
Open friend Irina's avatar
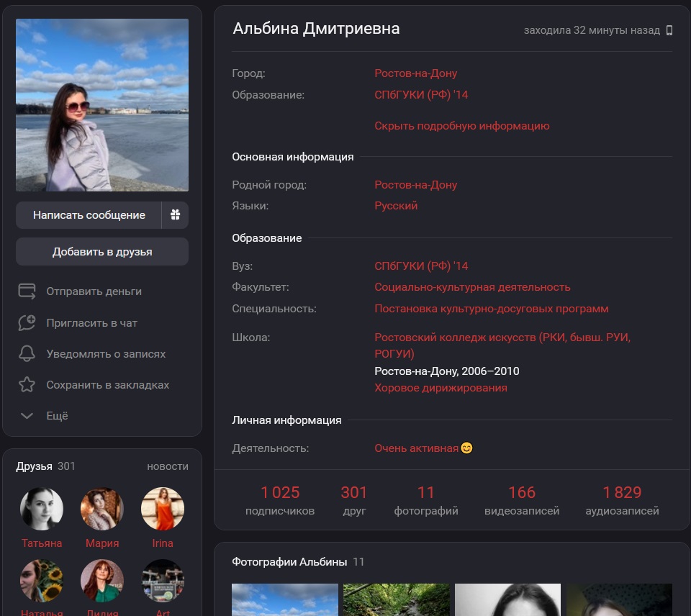tap(163, 509)
